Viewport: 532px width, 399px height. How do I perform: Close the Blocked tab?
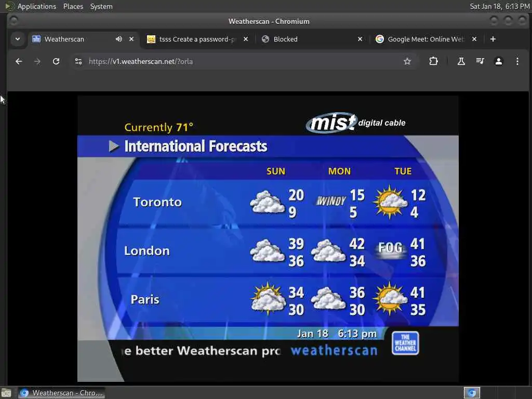[360, 39]
